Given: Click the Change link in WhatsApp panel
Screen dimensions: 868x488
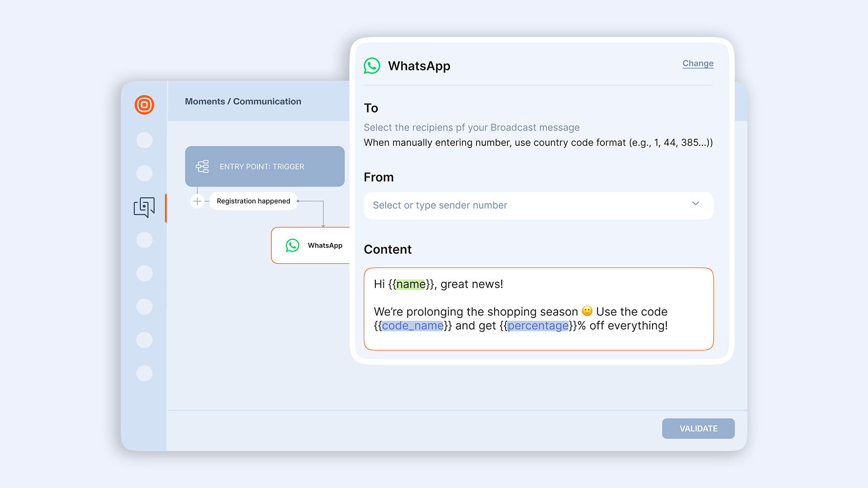Looking at the screenshot, I should click(698, 63).
